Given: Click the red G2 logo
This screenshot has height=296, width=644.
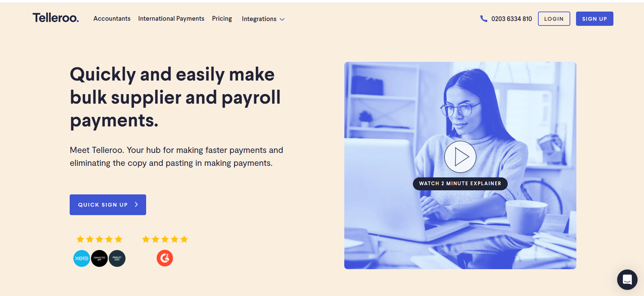Looking at the screenshot, I should [165, 258].
